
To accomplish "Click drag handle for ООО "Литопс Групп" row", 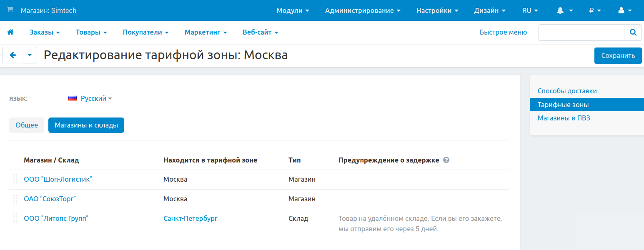I will click(15, 218).
